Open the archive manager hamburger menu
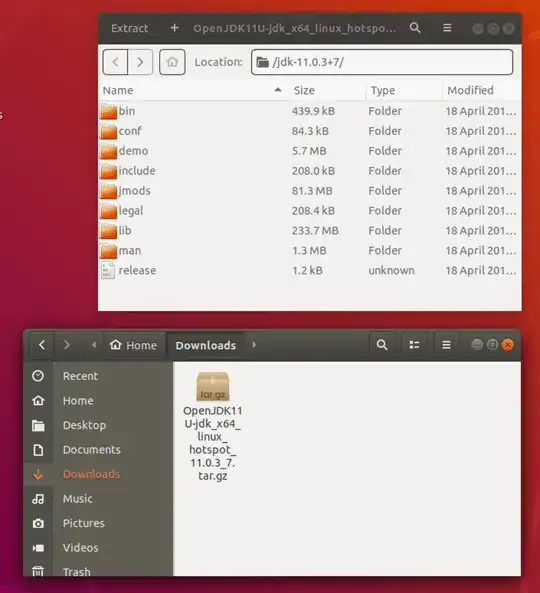This screenshot has width=540, height=593. click(447, 28)
